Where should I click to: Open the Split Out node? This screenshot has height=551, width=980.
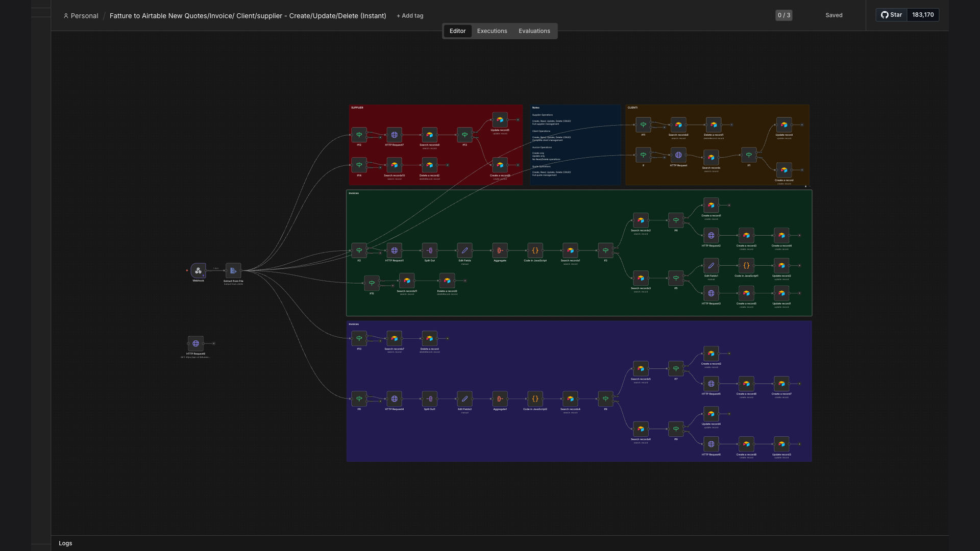click(x=429, y=251)
